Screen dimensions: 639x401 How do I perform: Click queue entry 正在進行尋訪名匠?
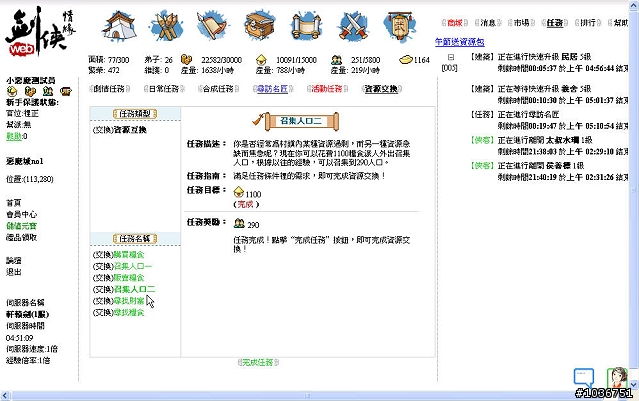(549, 120)
